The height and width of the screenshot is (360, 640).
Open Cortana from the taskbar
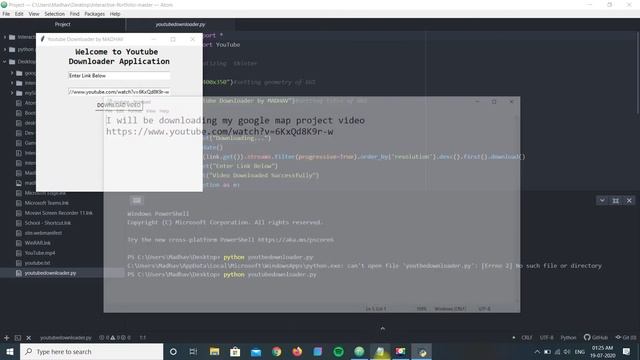pos(173,351)
